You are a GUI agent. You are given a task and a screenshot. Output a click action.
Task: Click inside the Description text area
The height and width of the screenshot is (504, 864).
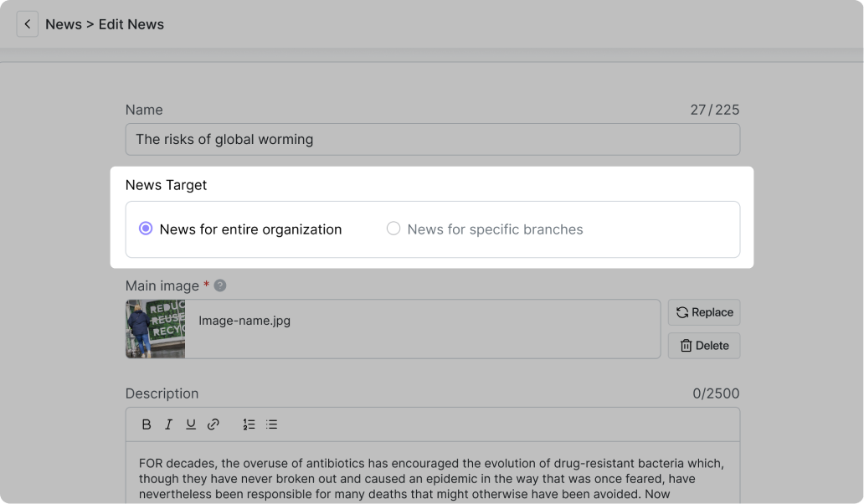(x=432, y=478)
